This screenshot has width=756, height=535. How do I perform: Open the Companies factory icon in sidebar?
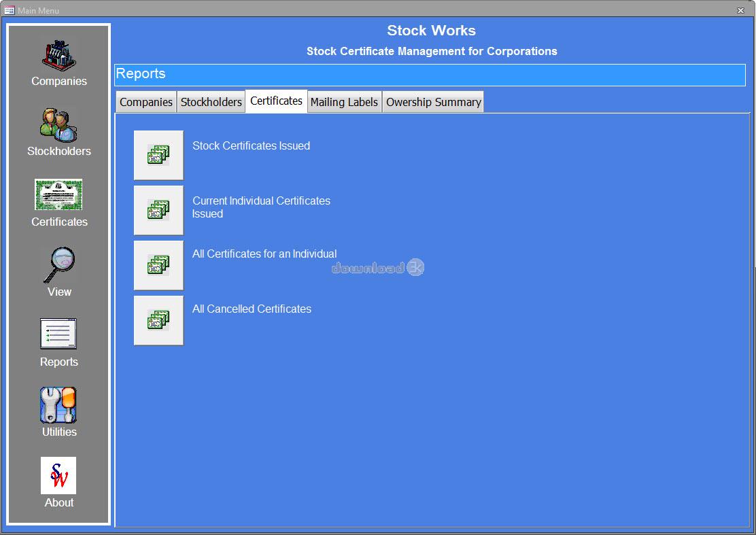[x=59, y=56]
